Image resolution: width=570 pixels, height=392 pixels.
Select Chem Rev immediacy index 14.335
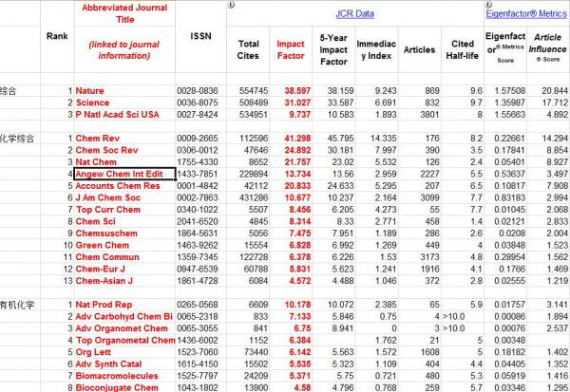coord(384,139)
